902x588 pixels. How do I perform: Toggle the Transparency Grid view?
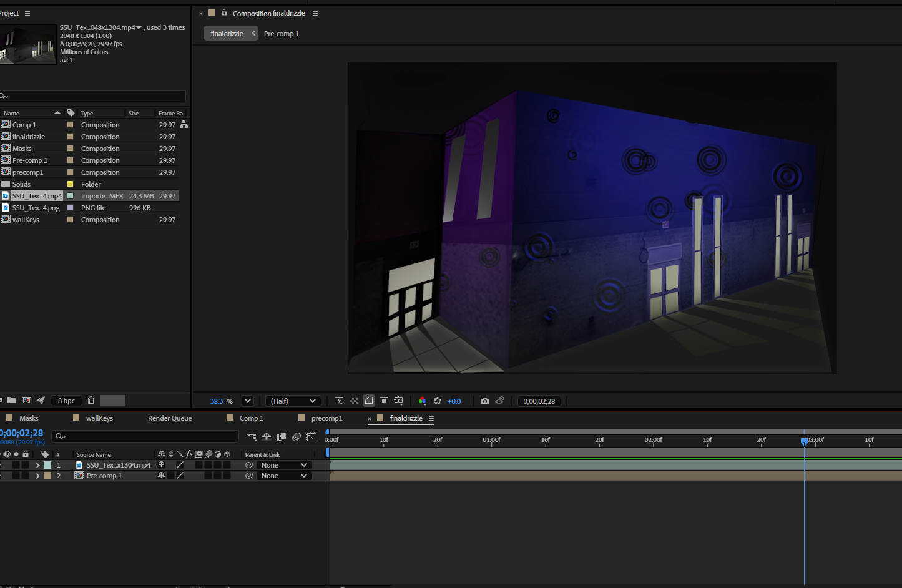(354, 401)
